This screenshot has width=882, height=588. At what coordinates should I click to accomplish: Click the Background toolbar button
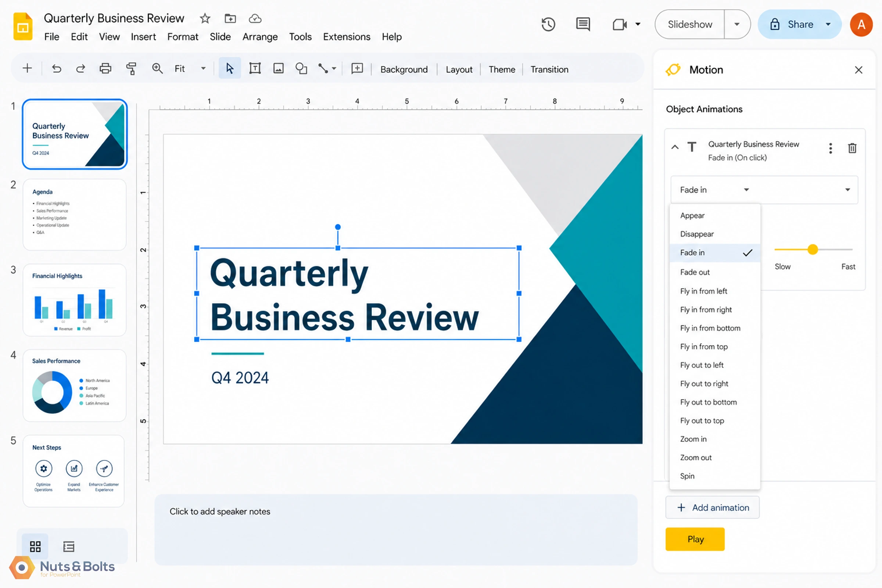[x=404, y=69]
